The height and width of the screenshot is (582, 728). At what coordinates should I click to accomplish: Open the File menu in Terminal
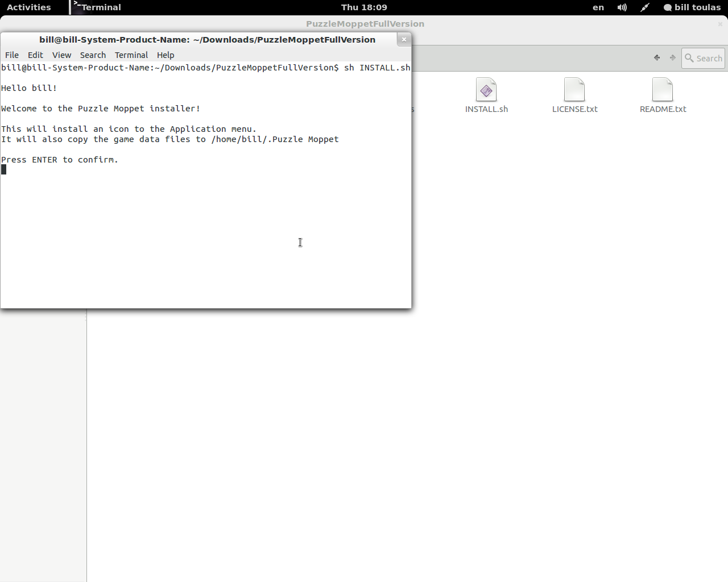click(x=12, y=55)
